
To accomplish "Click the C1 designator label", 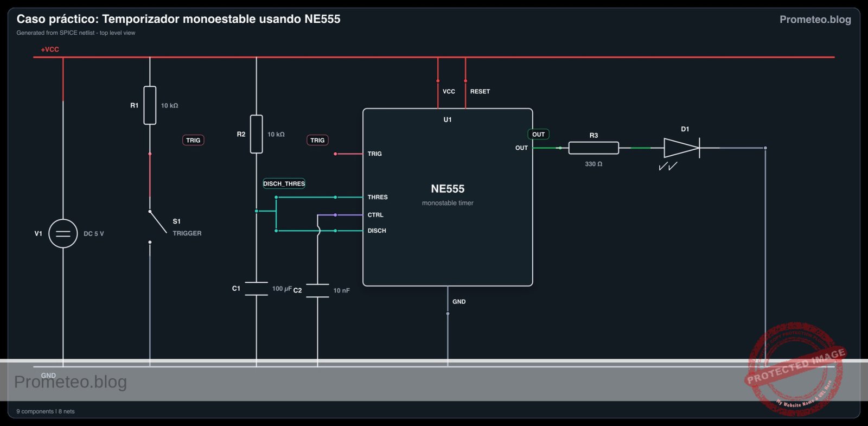I will tap(236, 289).
